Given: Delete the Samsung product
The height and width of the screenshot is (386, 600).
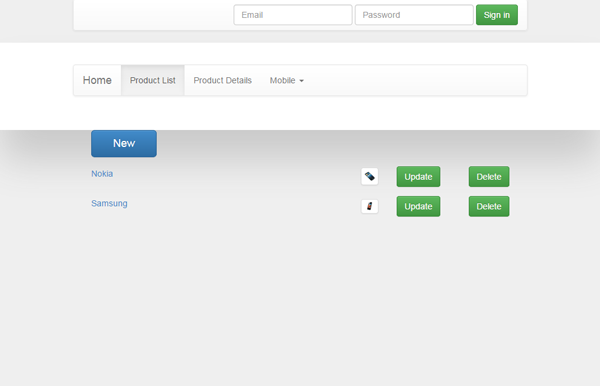Looking at the screenshot, I should pyautogui.click(x=489, y=207).
